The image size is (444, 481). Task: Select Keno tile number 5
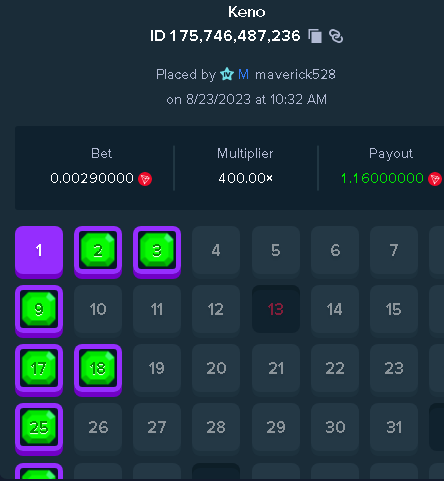(276, 251)
